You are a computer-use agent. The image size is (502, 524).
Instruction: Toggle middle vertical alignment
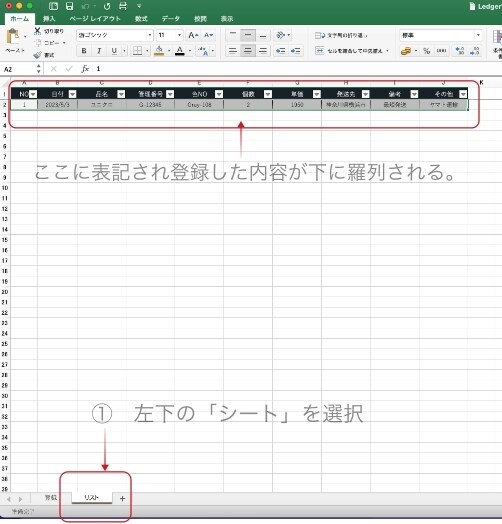coord(248,35)
